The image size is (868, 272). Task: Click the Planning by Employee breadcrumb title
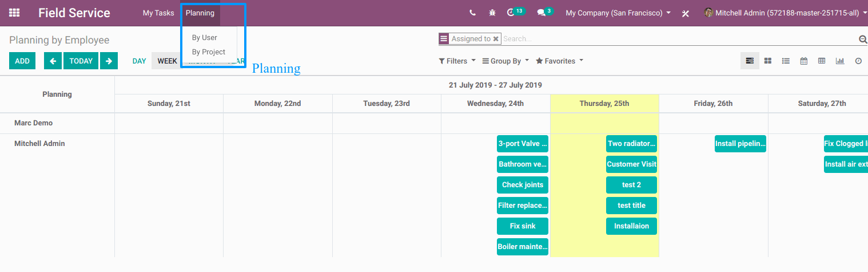[59, 40]
